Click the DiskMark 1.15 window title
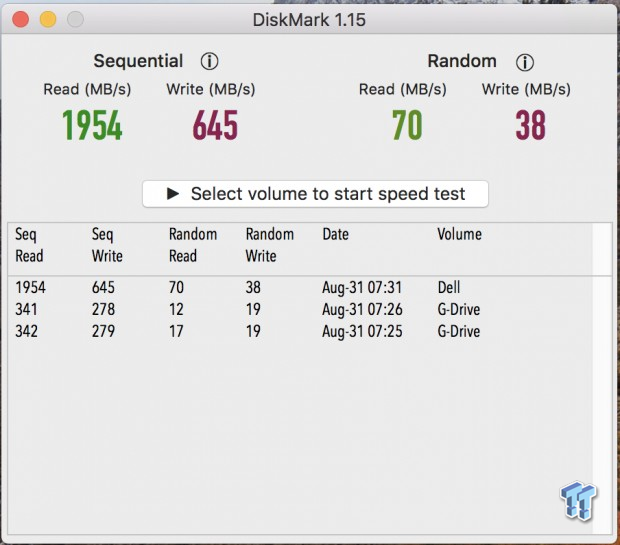620x545 pixels. coord(309,20)
